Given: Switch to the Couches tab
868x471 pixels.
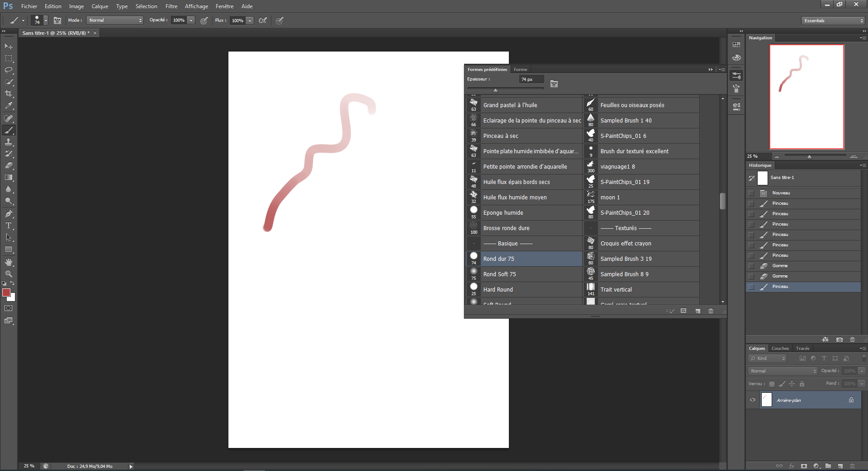Looking at the screenshot, I should tap(780, 349).
